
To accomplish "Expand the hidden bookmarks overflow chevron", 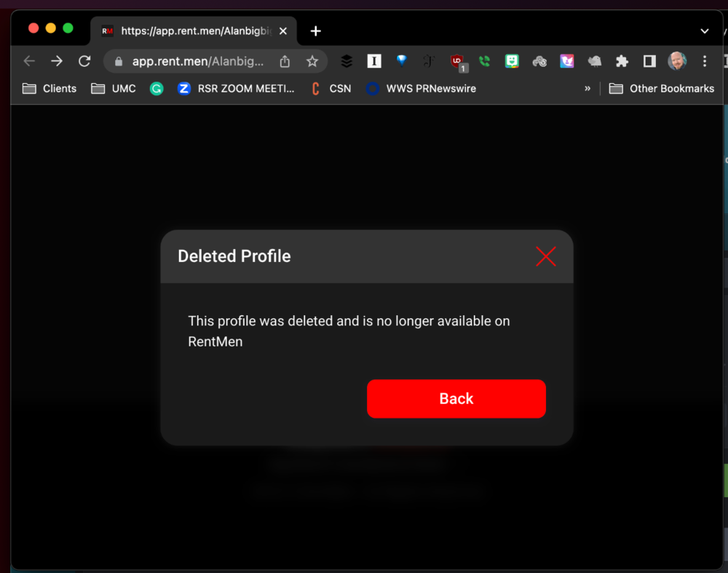I will click(x=587, y=88).
